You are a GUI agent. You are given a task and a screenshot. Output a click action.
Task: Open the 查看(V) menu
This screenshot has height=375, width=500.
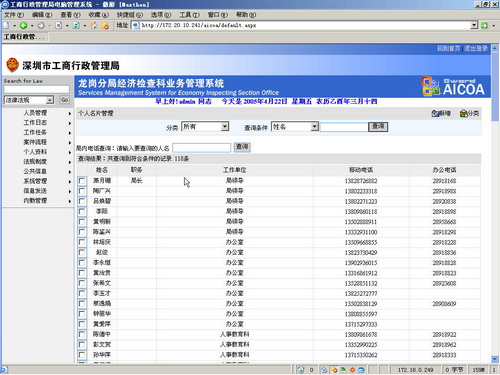click(x=70, y=15)
